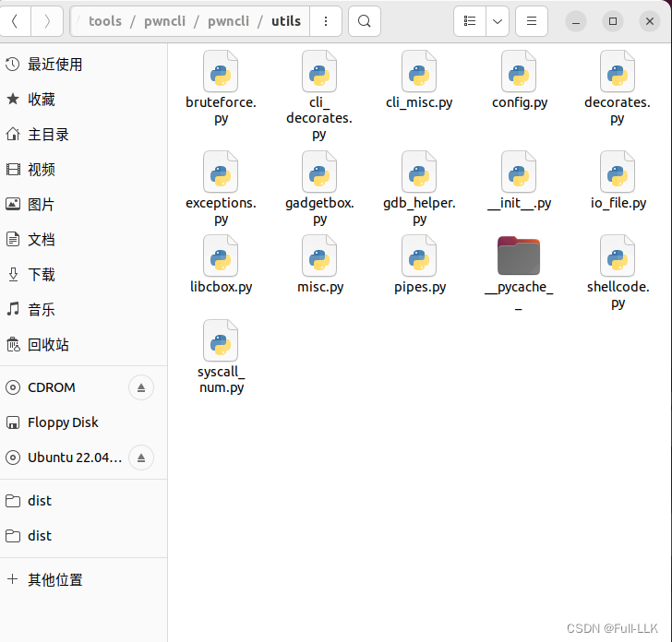Click utils in the path bar
This screenshot has width=672, height=642.
286,21
